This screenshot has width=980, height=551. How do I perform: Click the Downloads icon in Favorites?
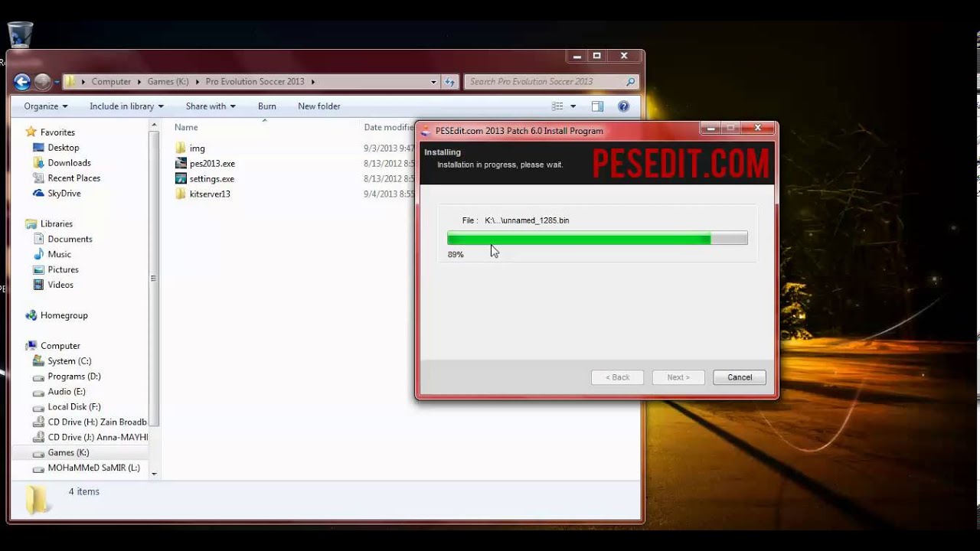tap(39, 162)
